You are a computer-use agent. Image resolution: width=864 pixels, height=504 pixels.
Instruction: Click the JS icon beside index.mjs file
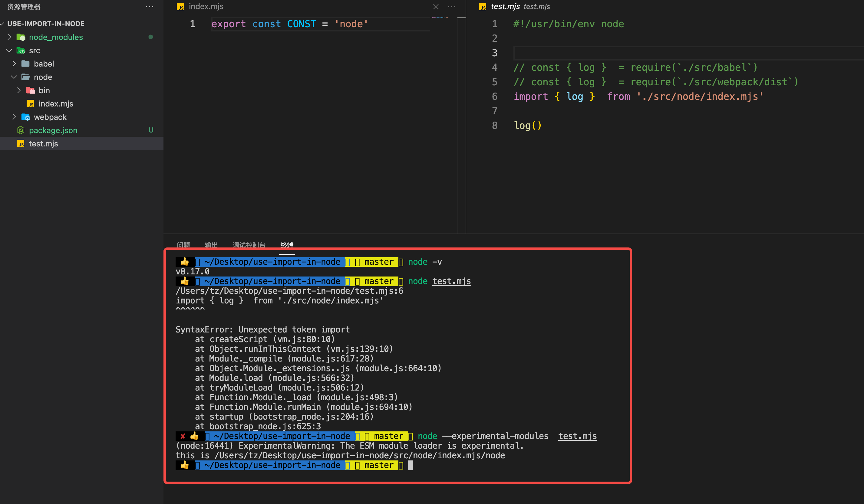(x=30, y=103)
